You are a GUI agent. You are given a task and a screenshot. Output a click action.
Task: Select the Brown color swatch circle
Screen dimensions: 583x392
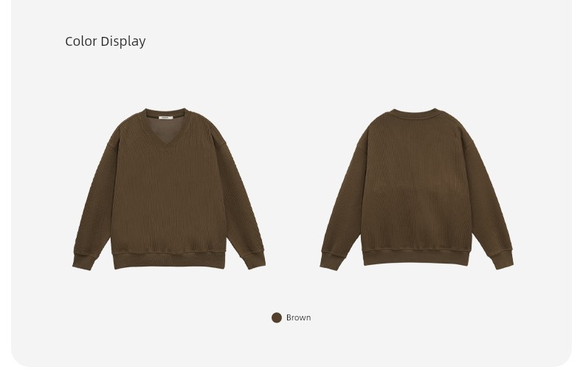pos(277,317)
